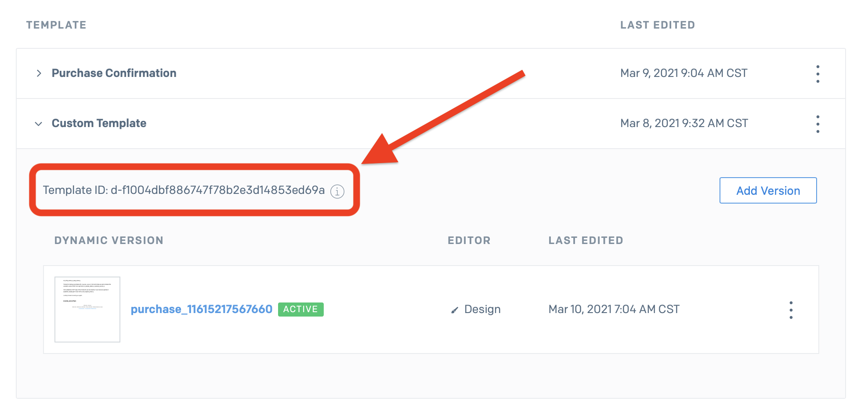The height and width of the screenshot is (419, 868).
Task: Click the Purchase Confirmation template name
Action: [x=114, y=73]
